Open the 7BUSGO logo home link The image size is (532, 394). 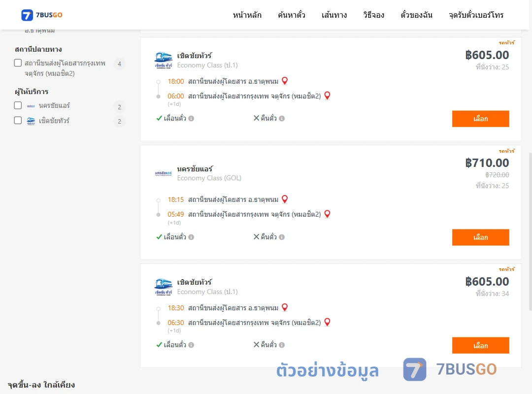(42, 15)
